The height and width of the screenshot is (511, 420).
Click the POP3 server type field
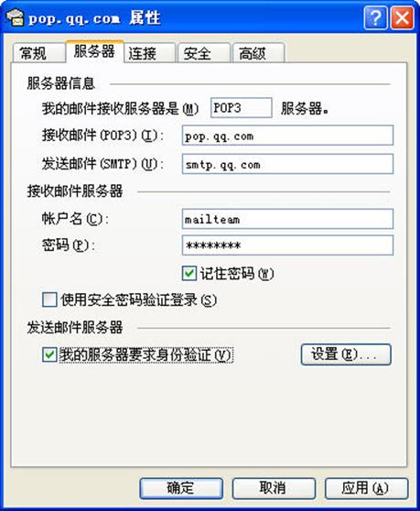point(242,107)
